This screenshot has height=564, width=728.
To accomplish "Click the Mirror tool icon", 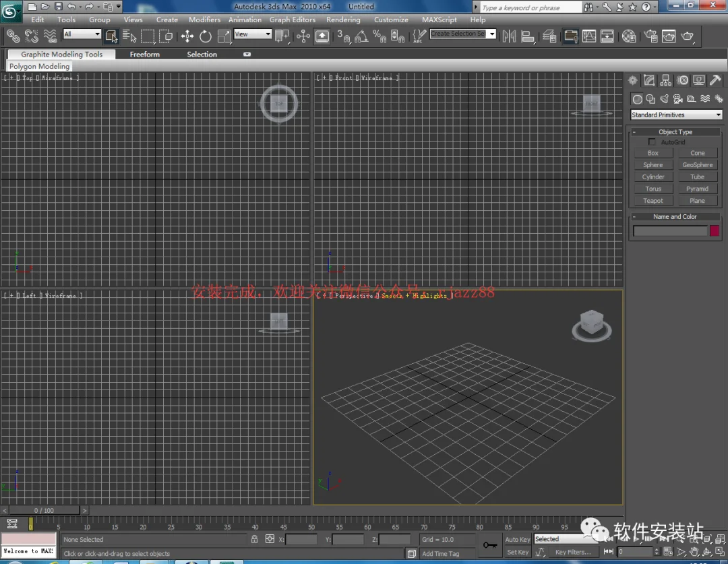I will coord(509,36).
